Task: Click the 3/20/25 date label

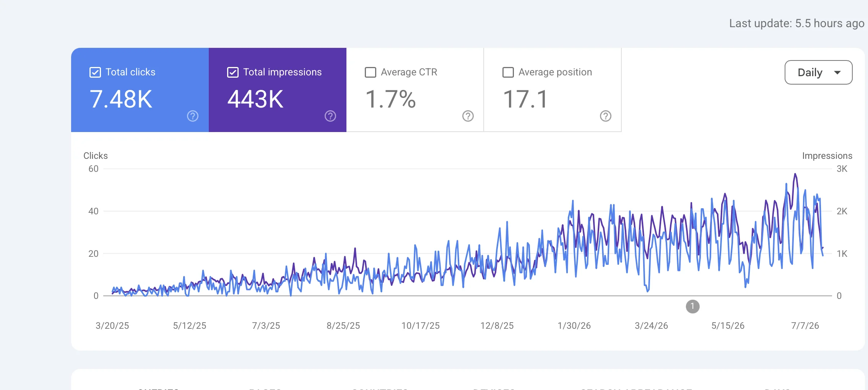Action: pos(112,326)
